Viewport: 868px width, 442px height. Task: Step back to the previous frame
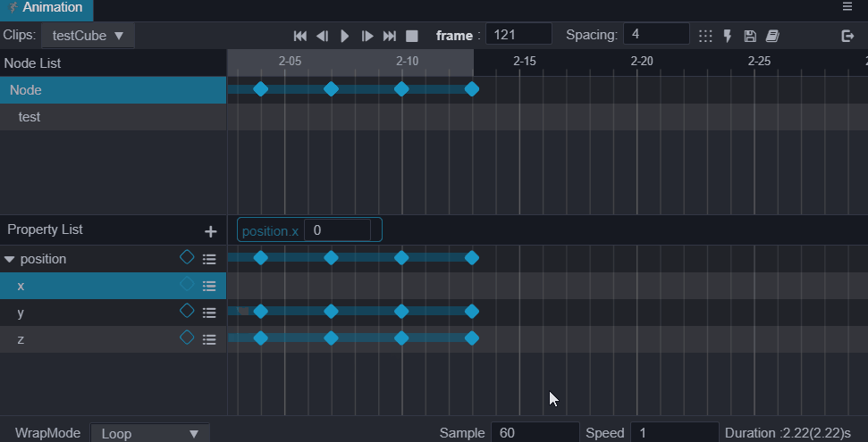pyautogui.click(x=323, y=36)
